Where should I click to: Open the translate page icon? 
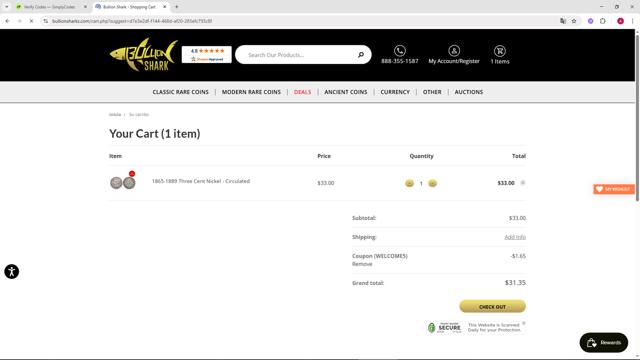[563, 21]
